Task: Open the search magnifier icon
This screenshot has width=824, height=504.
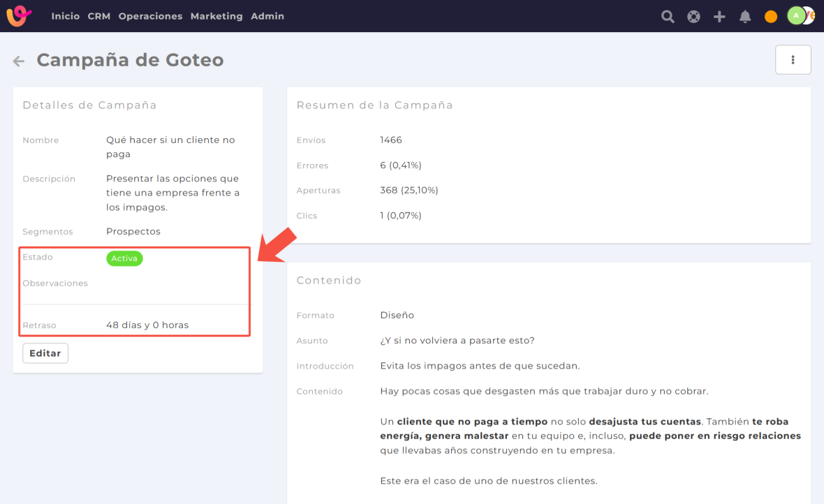Action: point(668,17)
